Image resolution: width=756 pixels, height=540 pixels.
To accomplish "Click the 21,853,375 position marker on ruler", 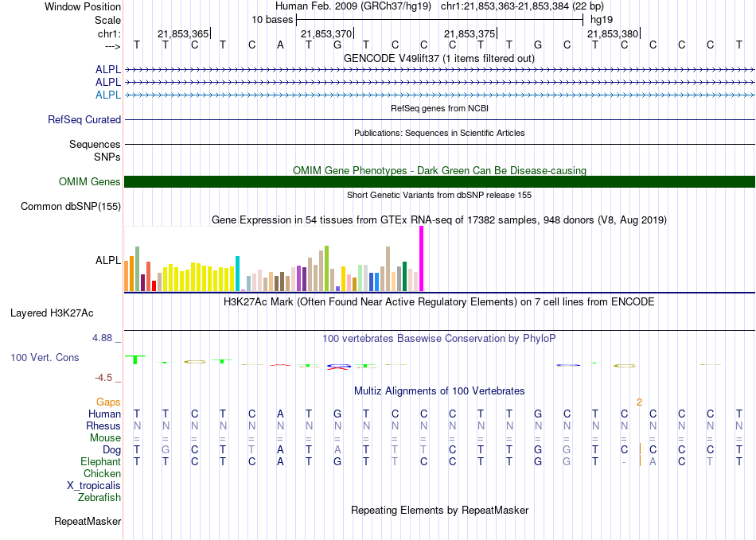I will (x=470, y=34).
